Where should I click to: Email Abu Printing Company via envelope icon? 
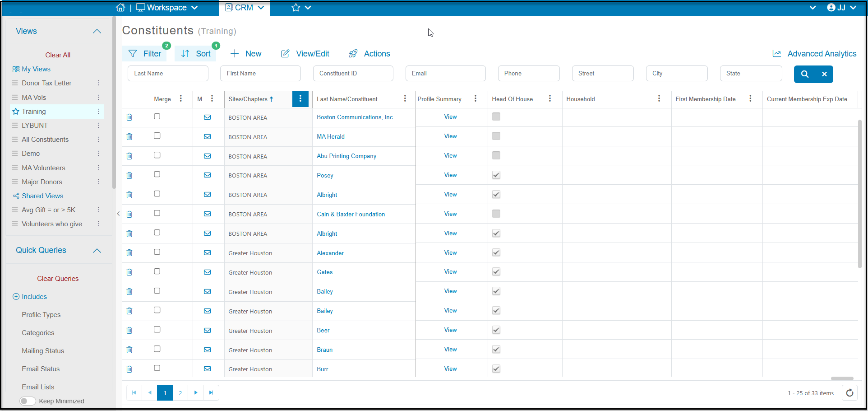[208, 156]
